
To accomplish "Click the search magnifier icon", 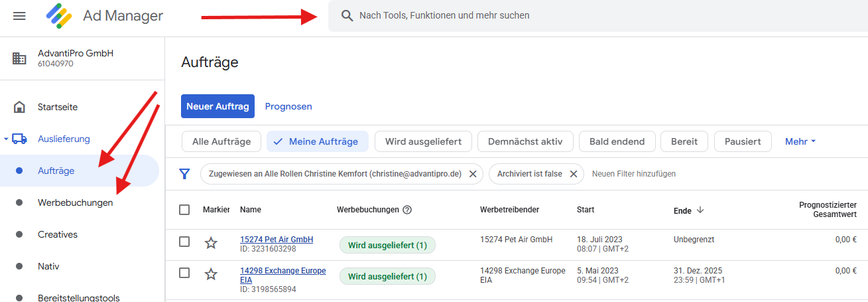I will pyautogui.click(x=347, y=15).
